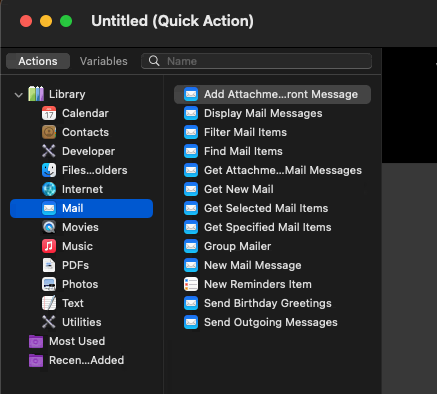Click the New Reminders Item list icon

[x=191, y=284]
